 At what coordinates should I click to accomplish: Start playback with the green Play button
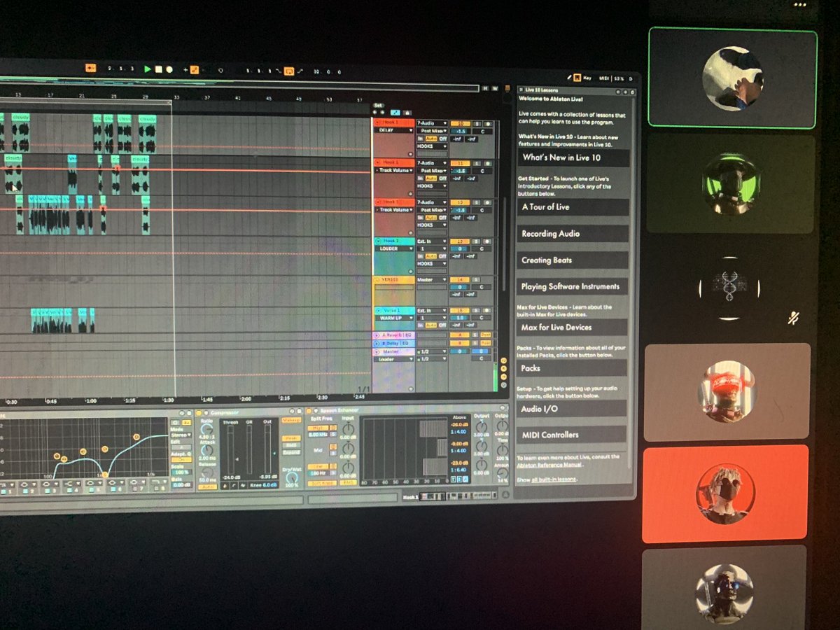point(148,69)
